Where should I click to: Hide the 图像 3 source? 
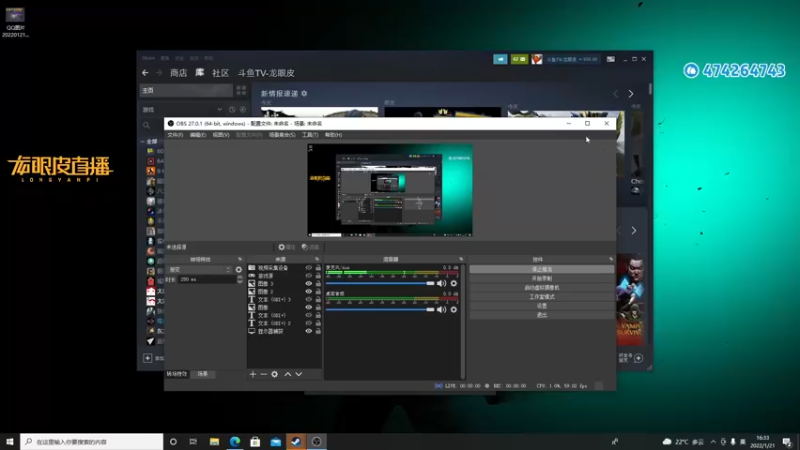[x=309, y=284]
